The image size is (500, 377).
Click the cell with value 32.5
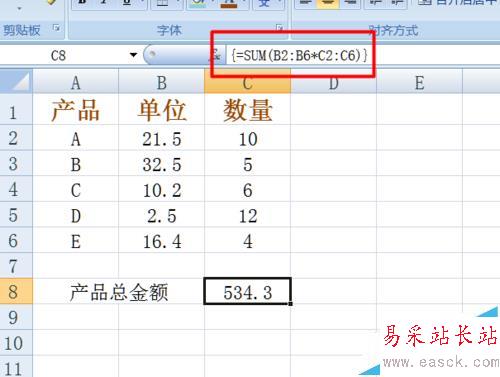point(162,163)
